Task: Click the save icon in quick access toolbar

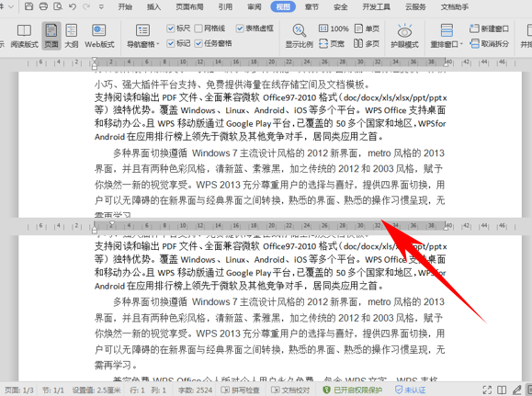Action: pyautogui.click(x=29, y=6)
